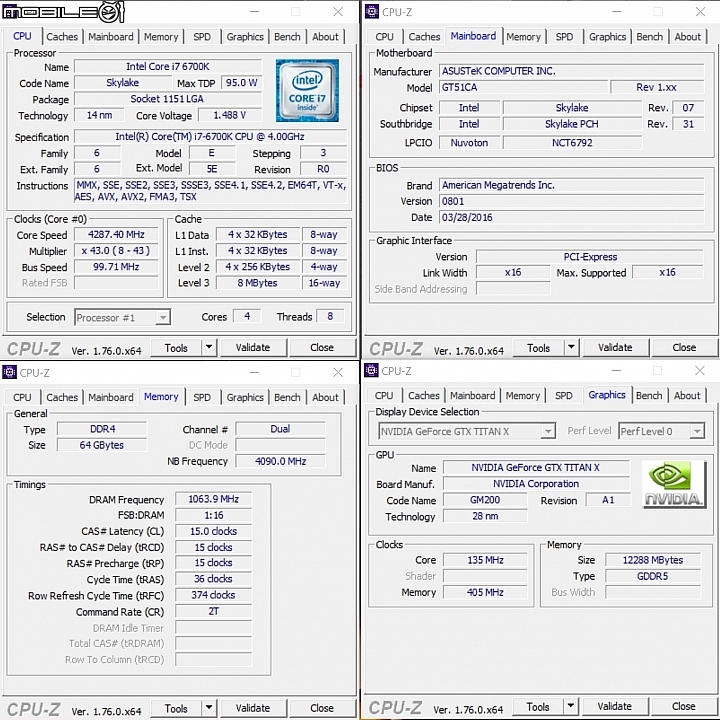Click Validate button in Graphics window
720x720 pixels.
(x=615, y=706)
